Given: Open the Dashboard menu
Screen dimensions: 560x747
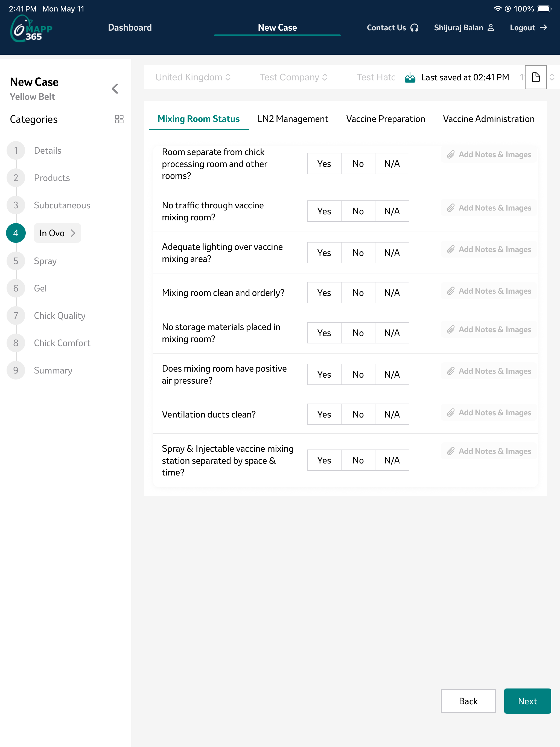Looking at the screenshot, I should [130, 28].
